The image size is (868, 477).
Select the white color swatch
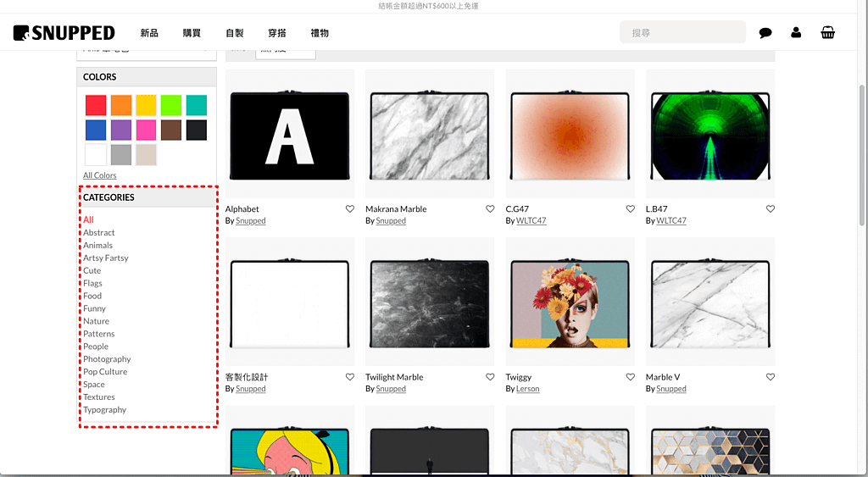pos(96,155)
